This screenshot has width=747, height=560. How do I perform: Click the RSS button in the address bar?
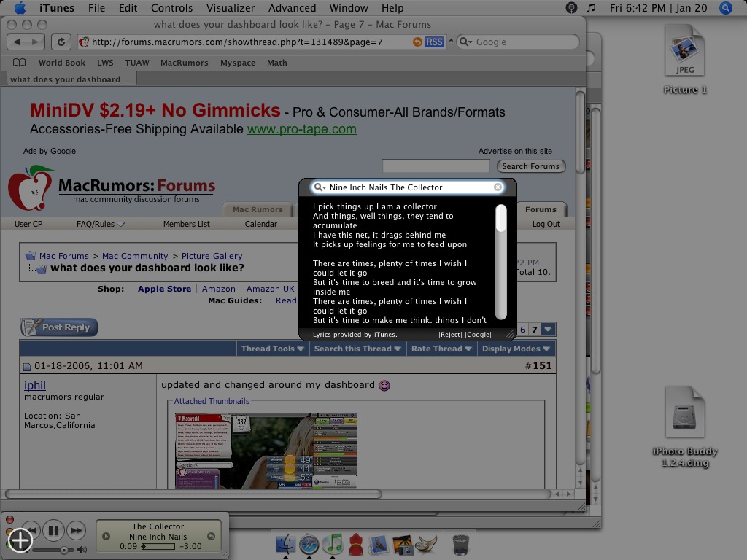(x=434, y=42)
